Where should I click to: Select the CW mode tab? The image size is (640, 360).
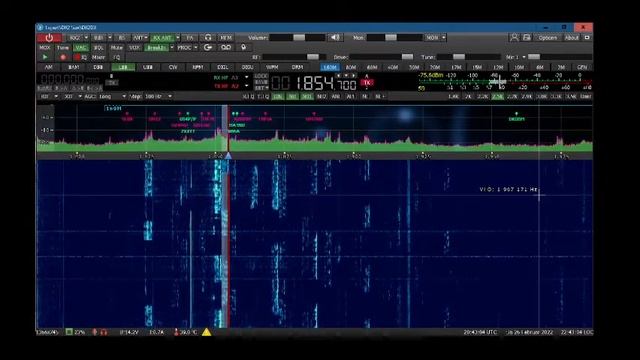point(173,67)
